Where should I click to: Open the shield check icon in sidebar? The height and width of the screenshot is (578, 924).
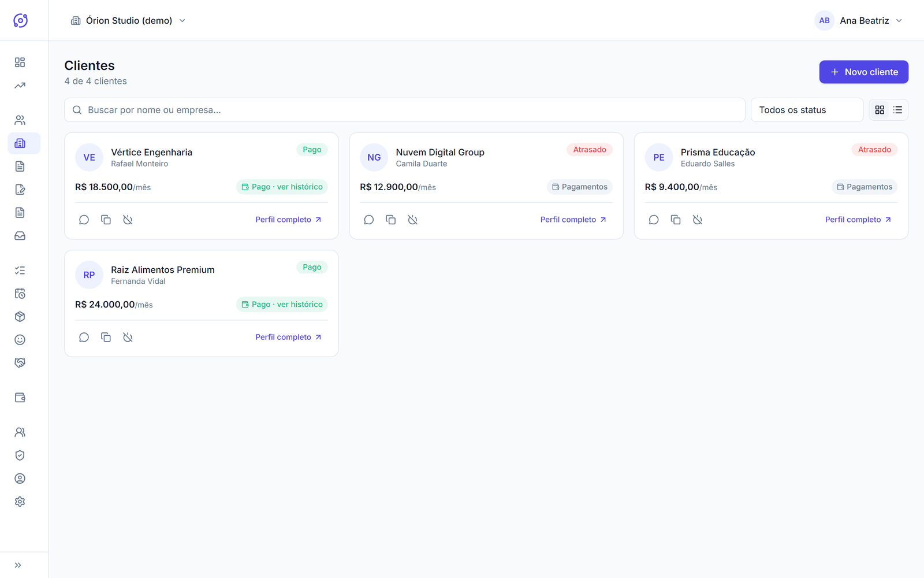(x=20, y=455)
